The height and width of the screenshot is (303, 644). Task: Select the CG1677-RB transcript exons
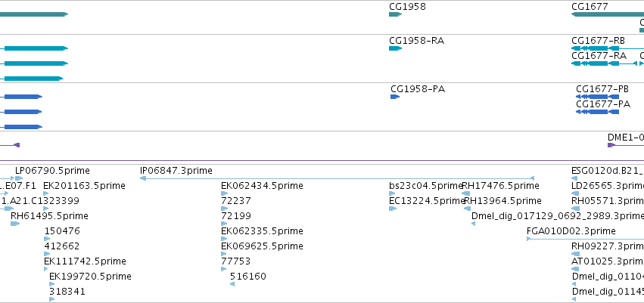pyautogui.click(x=595, y=48)
